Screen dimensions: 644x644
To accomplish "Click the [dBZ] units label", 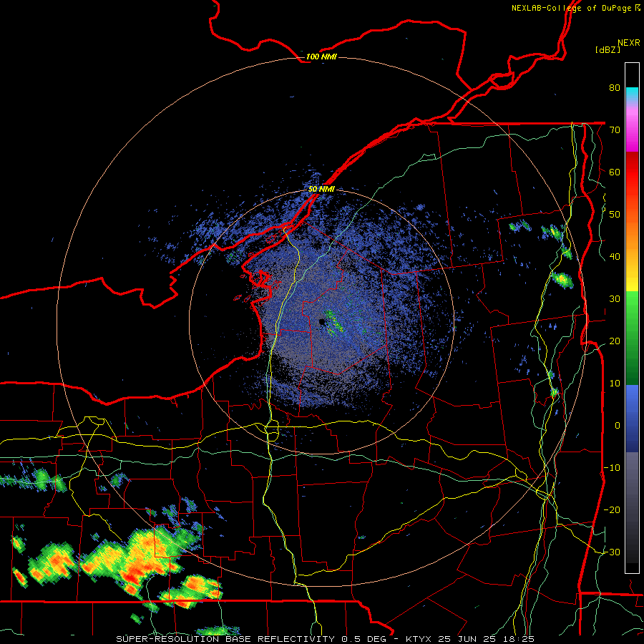I will (x=608, y=49).
